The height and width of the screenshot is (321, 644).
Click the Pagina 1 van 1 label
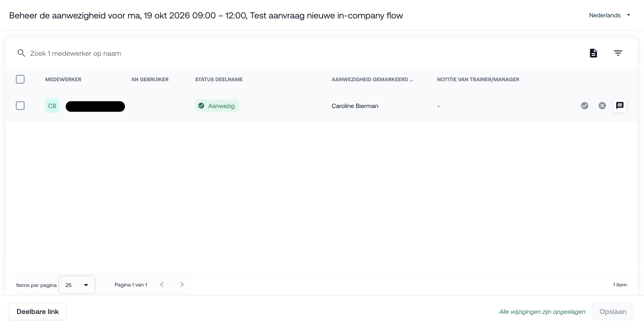tap(131, 285)
